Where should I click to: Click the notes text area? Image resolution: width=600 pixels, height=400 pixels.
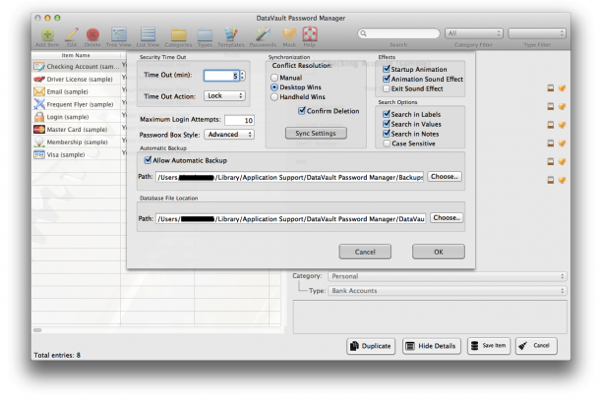pos(430,317)
